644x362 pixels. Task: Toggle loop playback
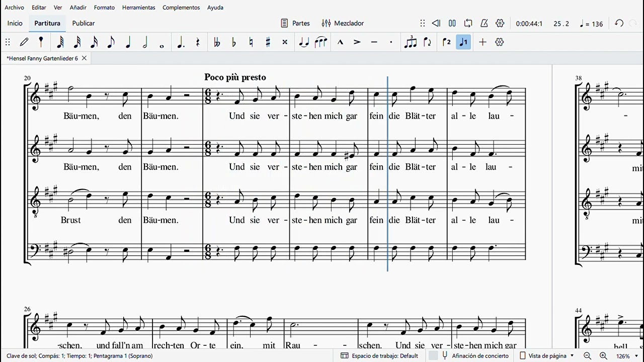(468, 23)
